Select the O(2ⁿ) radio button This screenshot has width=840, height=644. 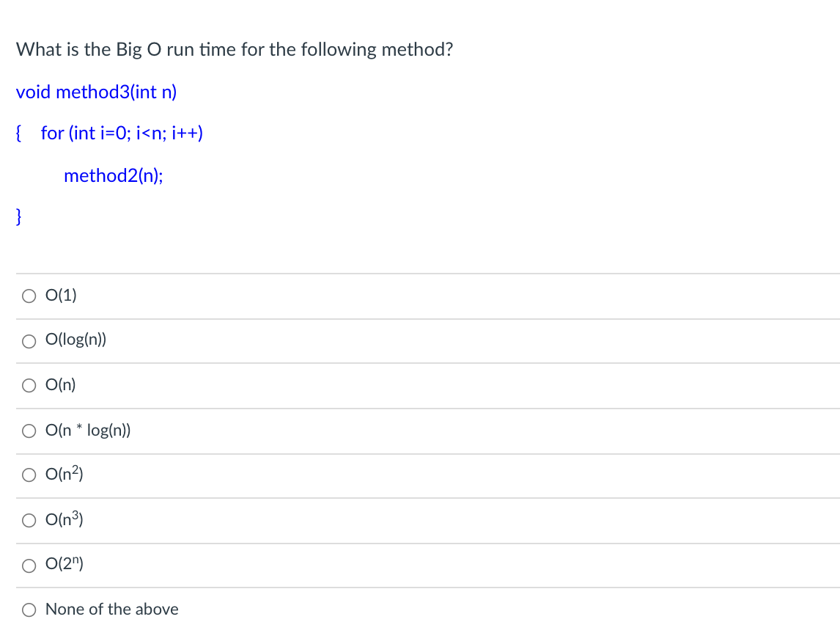click(x=29, y=566)
